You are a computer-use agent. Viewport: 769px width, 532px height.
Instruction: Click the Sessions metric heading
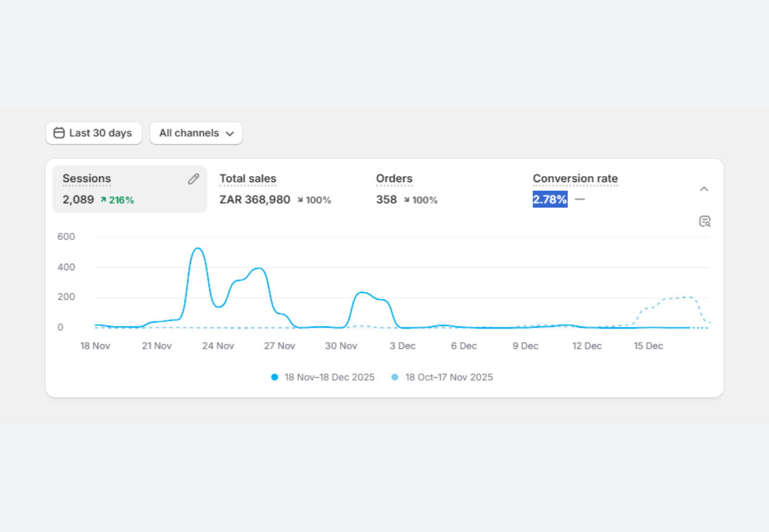click(x=87, y=179)
